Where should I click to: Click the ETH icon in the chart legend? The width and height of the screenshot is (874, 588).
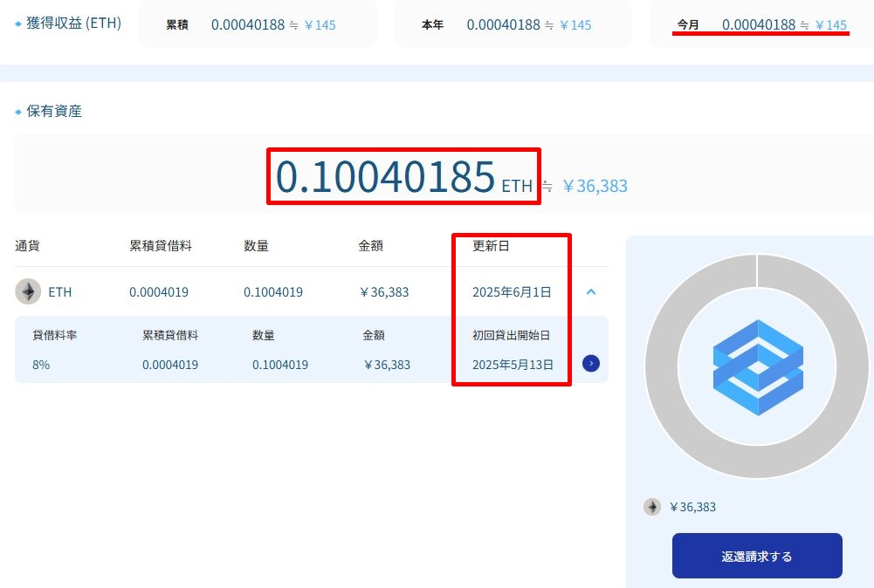[652, 507]
